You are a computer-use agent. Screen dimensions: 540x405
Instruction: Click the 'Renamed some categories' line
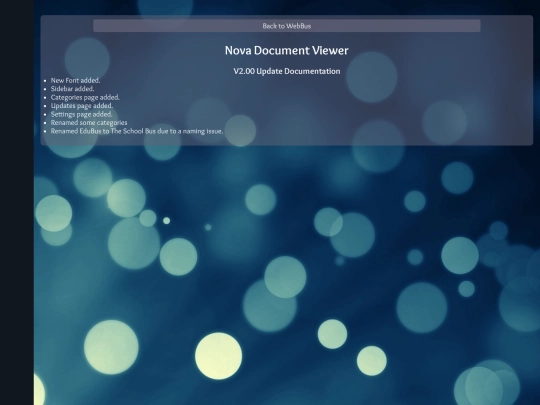(89, 123)
